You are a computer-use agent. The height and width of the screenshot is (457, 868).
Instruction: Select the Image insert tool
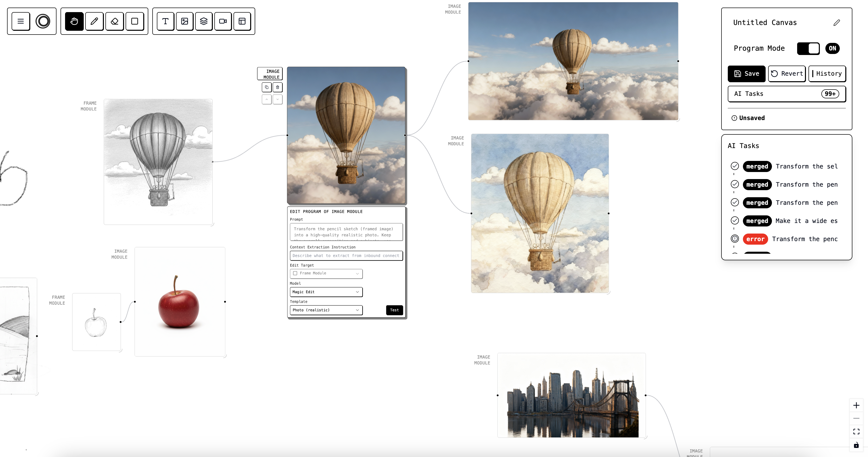(x=185, y=21)
